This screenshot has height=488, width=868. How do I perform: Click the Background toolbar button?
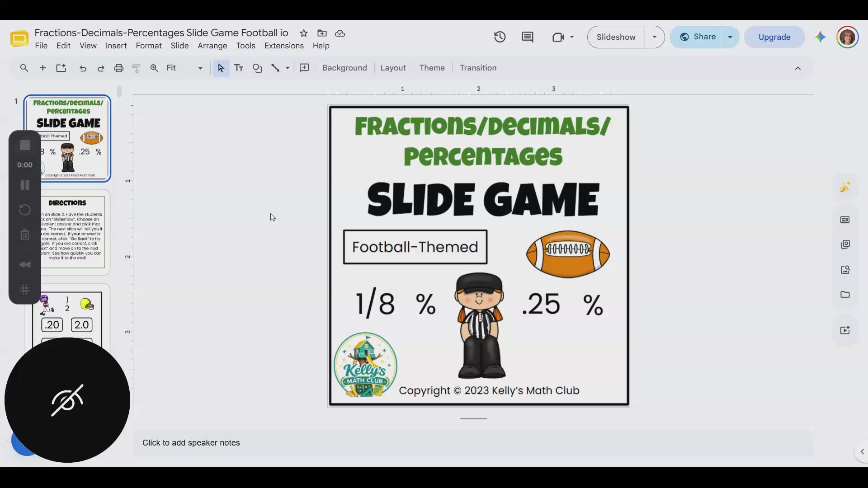click(344, 68)
